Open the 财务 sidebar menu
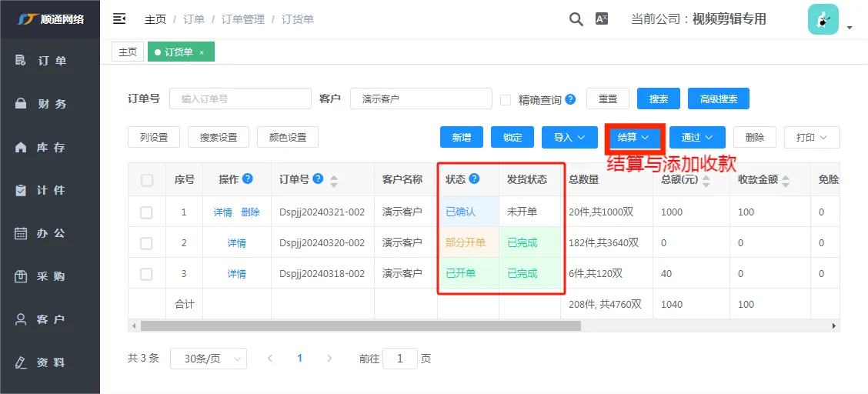 50,104
